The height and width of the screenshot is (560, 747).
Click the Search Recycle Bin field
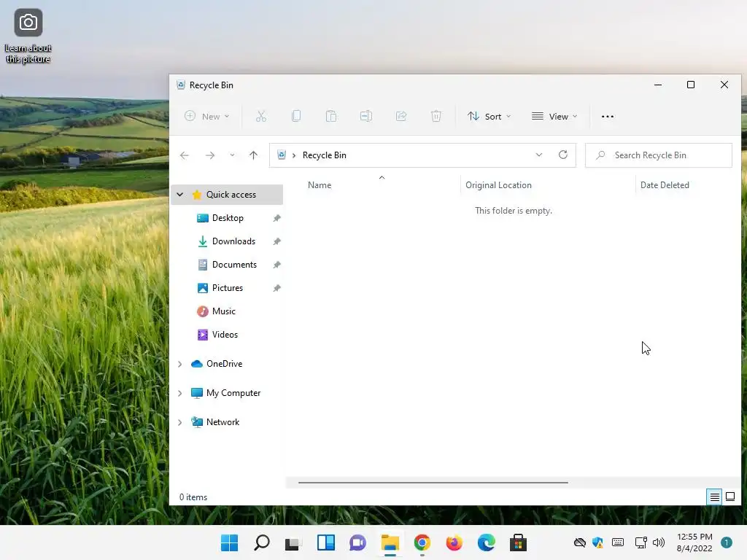659,155
